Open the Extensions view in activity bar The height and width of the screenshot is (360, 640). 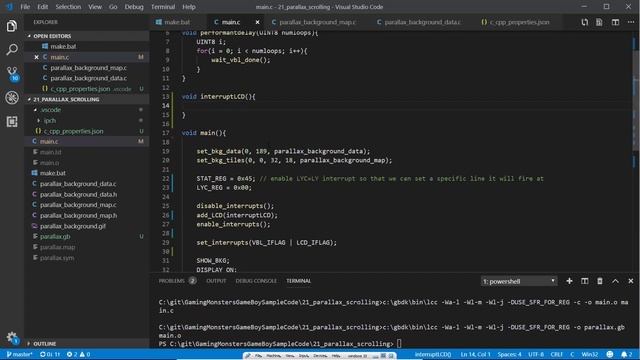click(x=12, y=121)
